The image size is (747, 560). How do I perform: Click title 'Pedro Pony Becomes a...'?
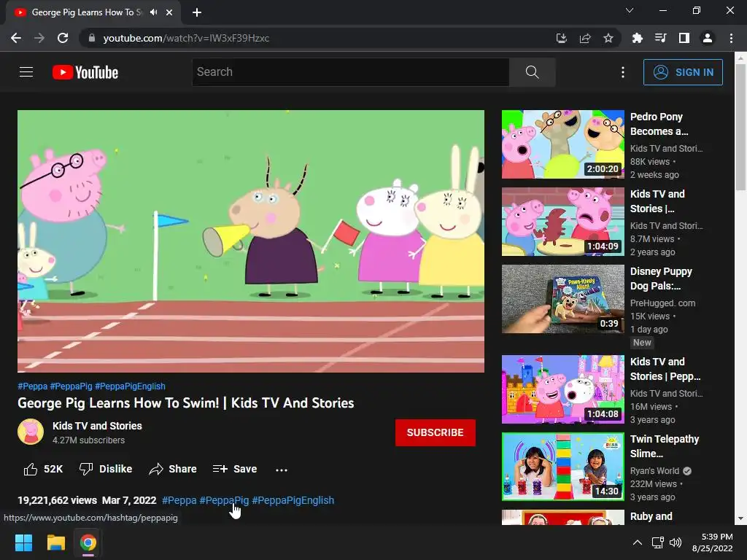pyautogui.click(x=659, y=124)
